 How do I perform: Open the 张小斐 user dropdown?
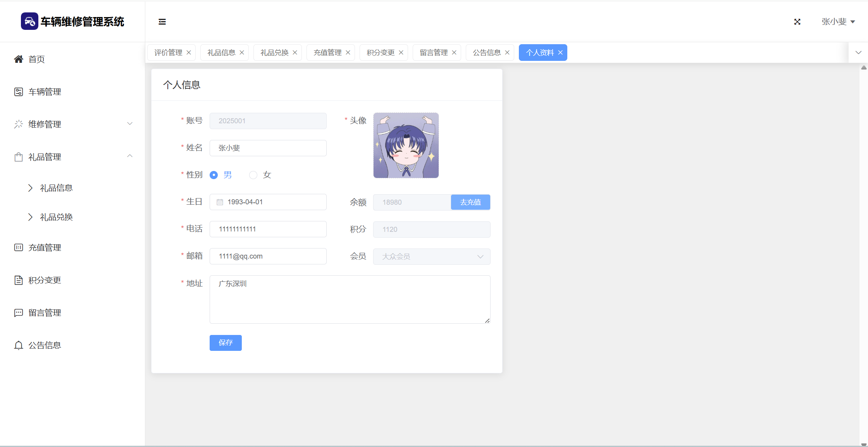[x=838, y=22]
